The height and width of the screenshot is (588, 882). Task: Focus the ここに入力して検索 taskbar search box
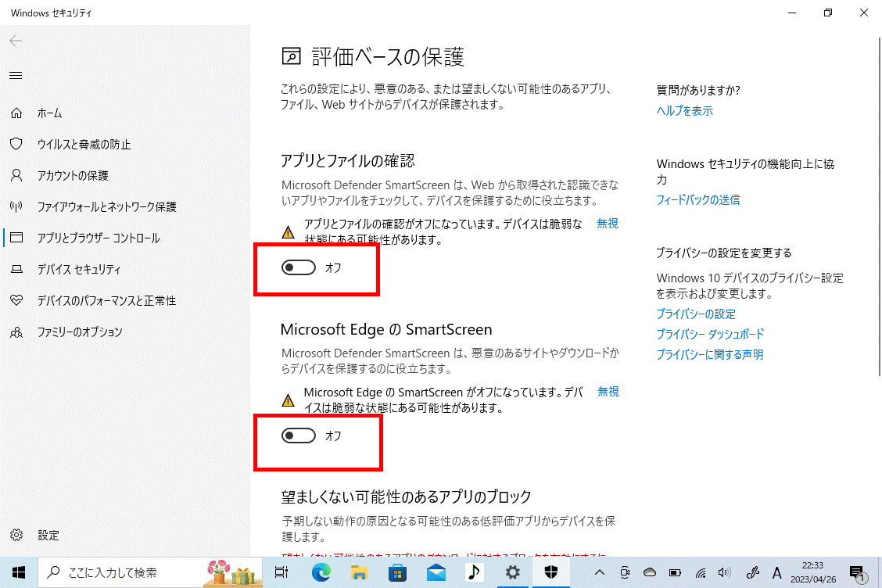pos(150,573)
